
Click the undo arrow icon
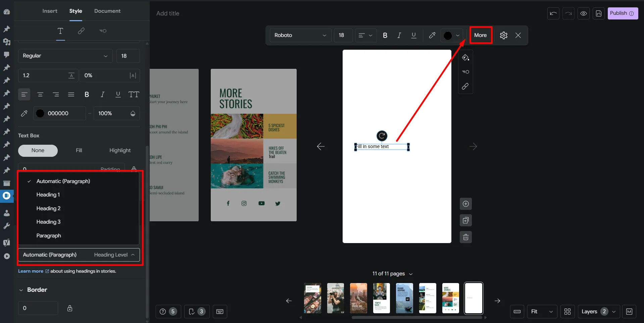[553, 13]
